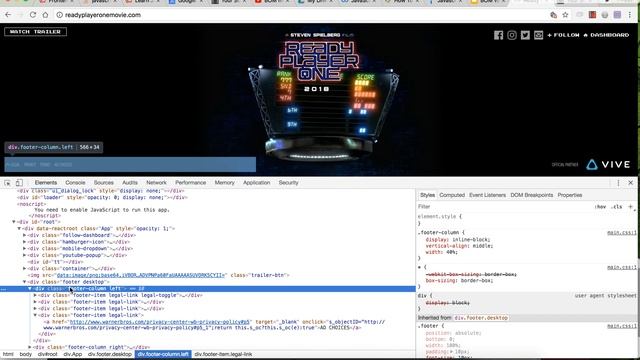Open the Application tab
640x360 pixels.
(257, 183)
